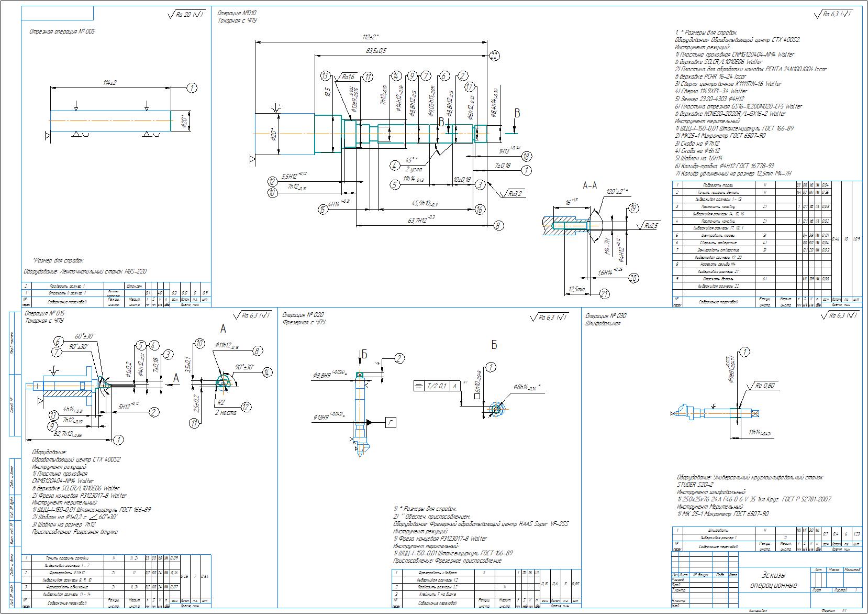
Task: Select datum box Г in Operation 020
Action: point(391,422)
